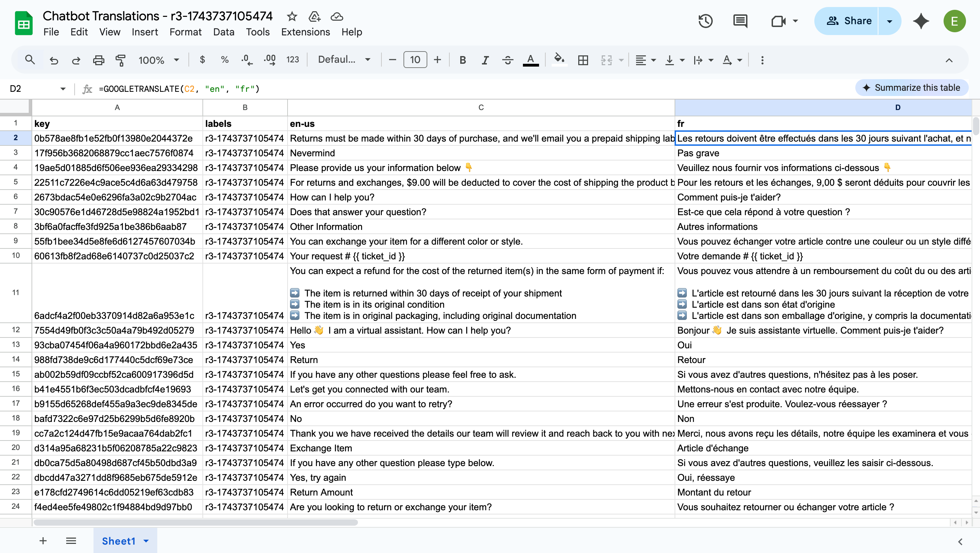The height and width of the screenshot is (553, 980).
Task: Click the Share button
Action: pos(849,21)
